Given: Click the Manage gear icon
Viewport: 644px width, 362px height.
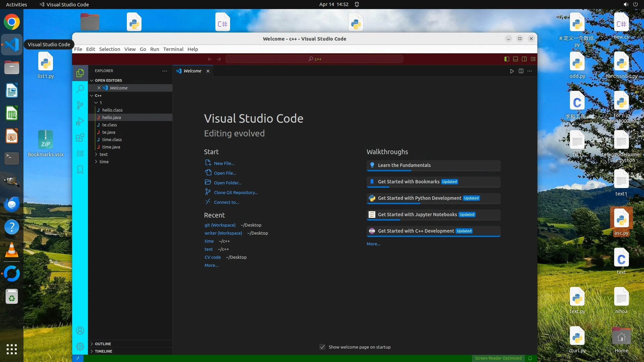Looking at the screenshot, I should coord(80,346).
